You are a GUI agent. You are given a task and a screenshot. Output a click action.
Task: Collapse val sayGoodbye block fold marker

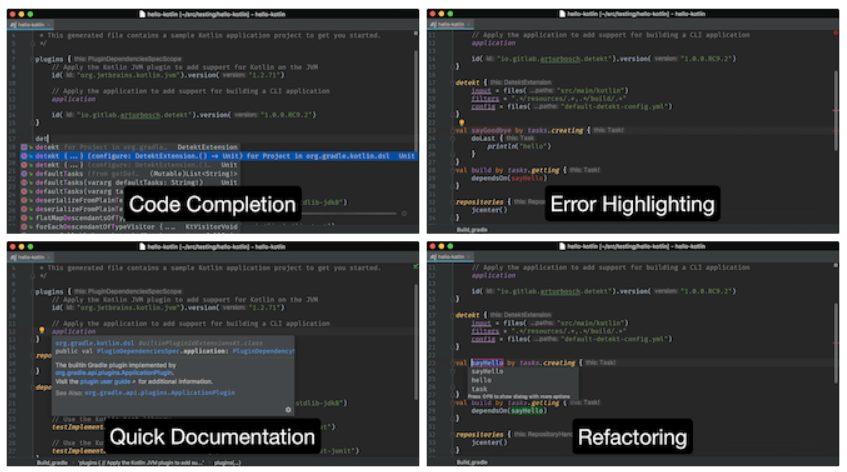pos(453,131)
